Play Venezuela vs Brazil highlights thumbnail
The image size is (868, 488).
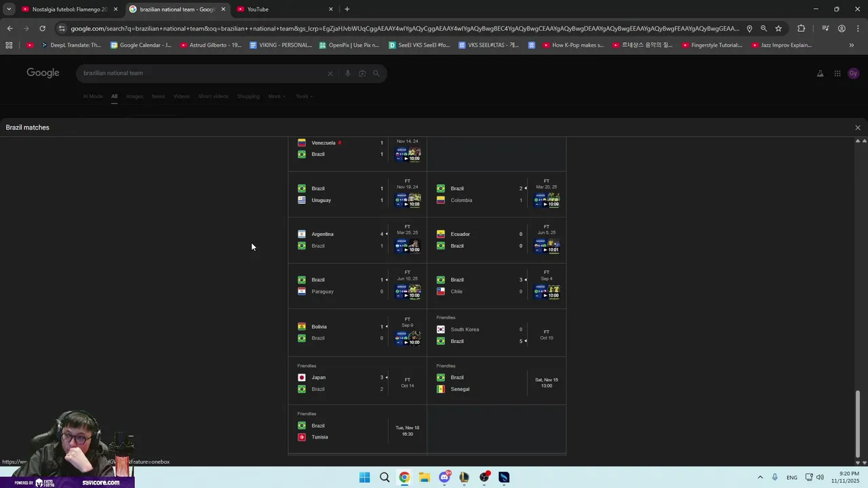pos(408,155)
